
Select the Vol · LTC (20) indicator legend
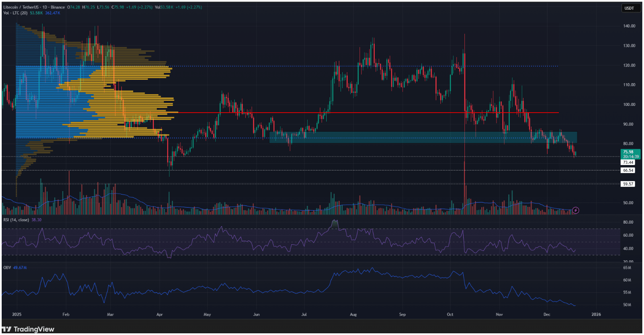pyautogui.click(x=15, y=13)
